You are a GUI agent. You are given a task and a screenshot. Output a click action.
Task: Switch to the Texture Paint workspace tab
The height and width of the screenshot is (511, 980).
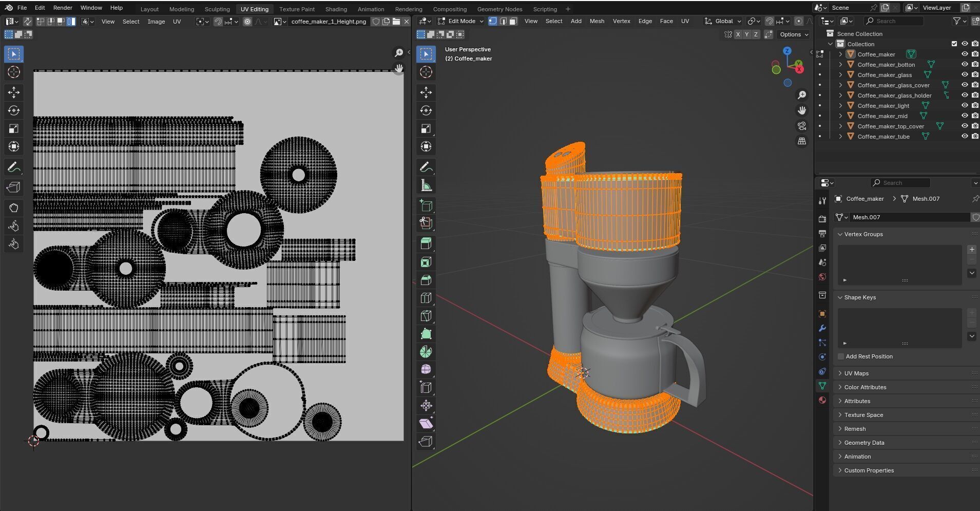[297, 9]
